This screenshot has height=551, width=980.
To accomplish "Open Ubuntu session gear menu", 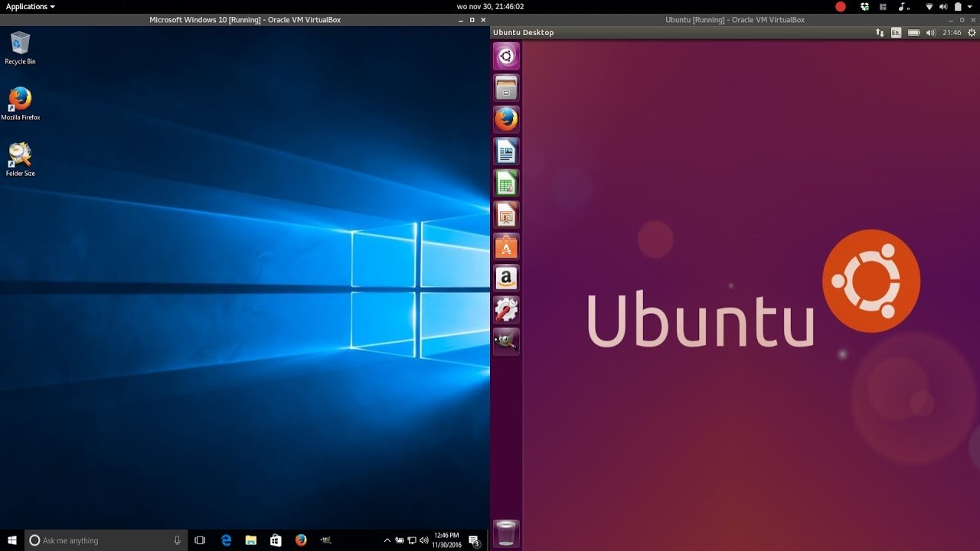I will 971,33.
